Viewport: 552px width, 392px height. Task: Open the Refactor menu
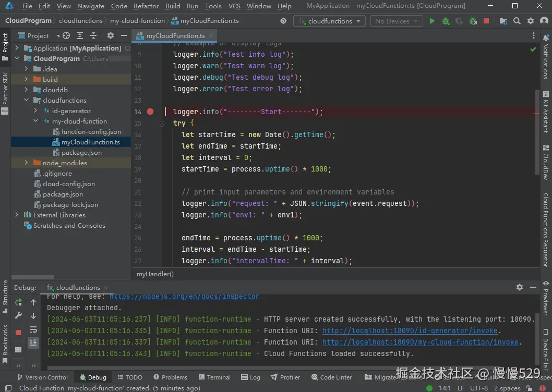tap(146, 6)
